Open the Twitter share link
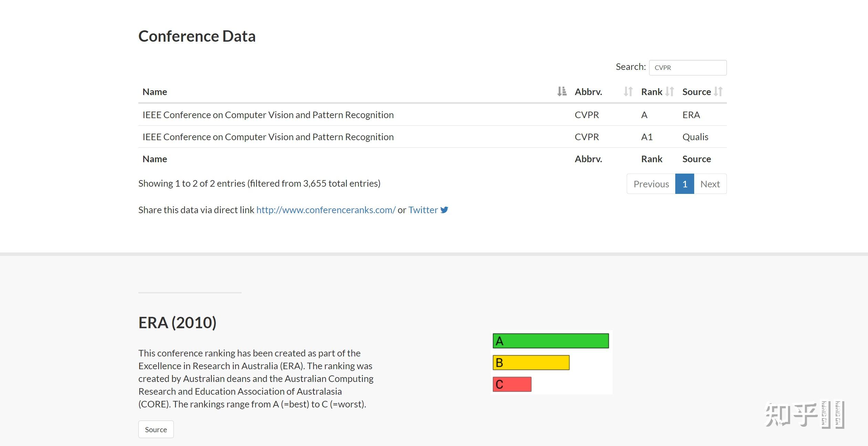 pyautogui.click(x=423, y=210)
